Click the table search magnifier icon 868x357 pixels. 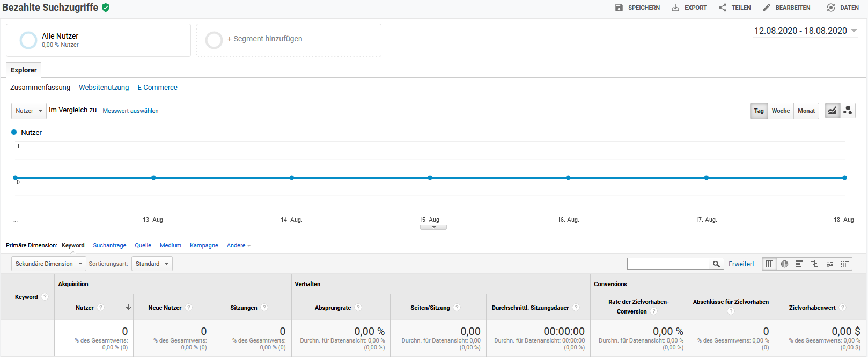pyautogui.click(x=716, y=264)
